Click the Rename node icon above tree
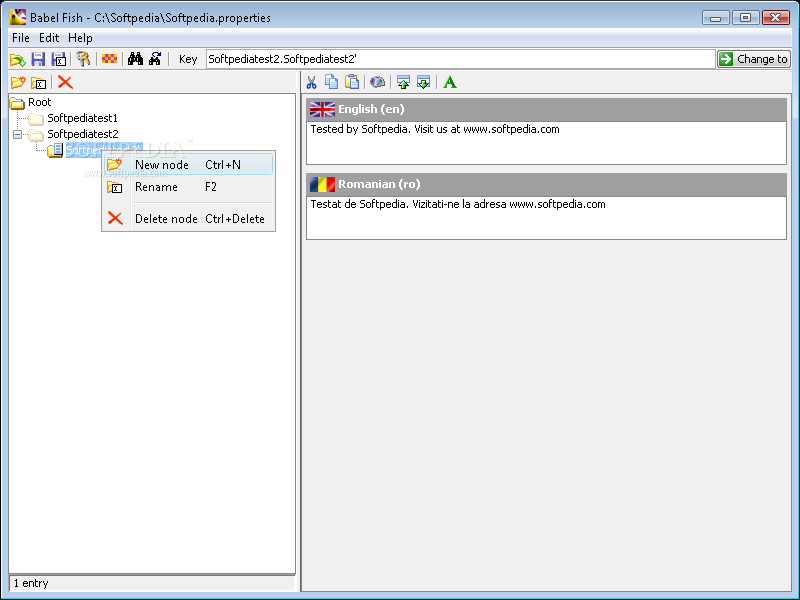 point(39,83)
